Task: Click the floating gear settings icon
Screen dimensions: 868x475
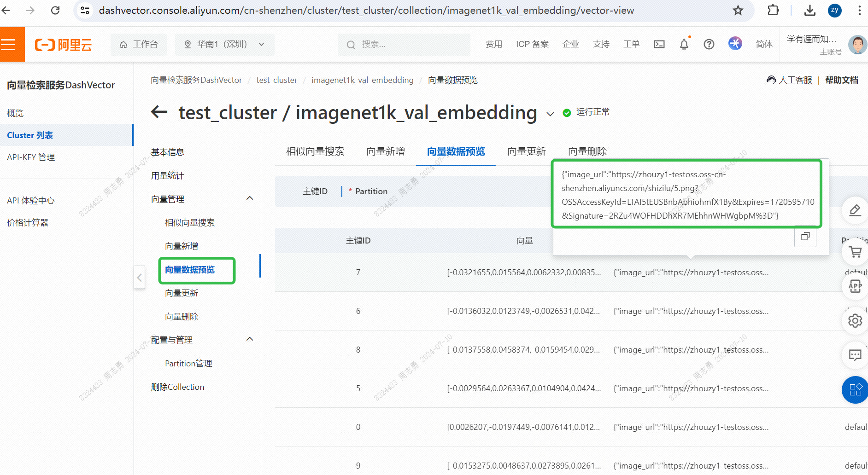Action: click(x=855, y=321)
